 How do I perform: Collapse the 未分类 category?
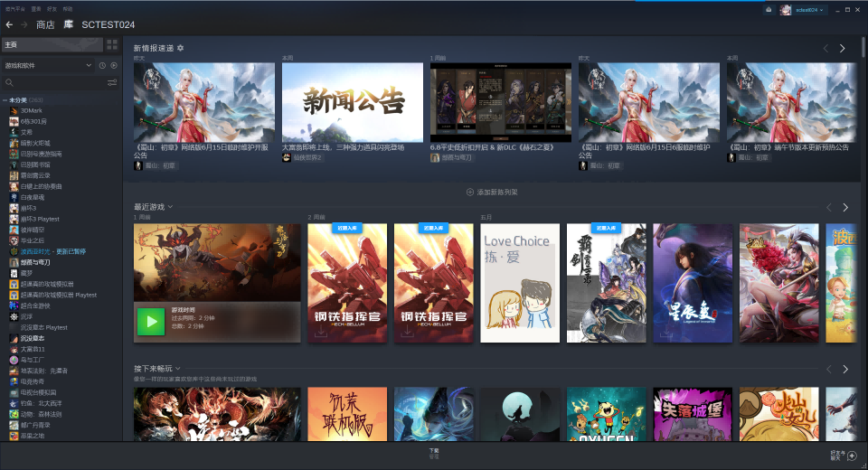click(x=5, y=100)
